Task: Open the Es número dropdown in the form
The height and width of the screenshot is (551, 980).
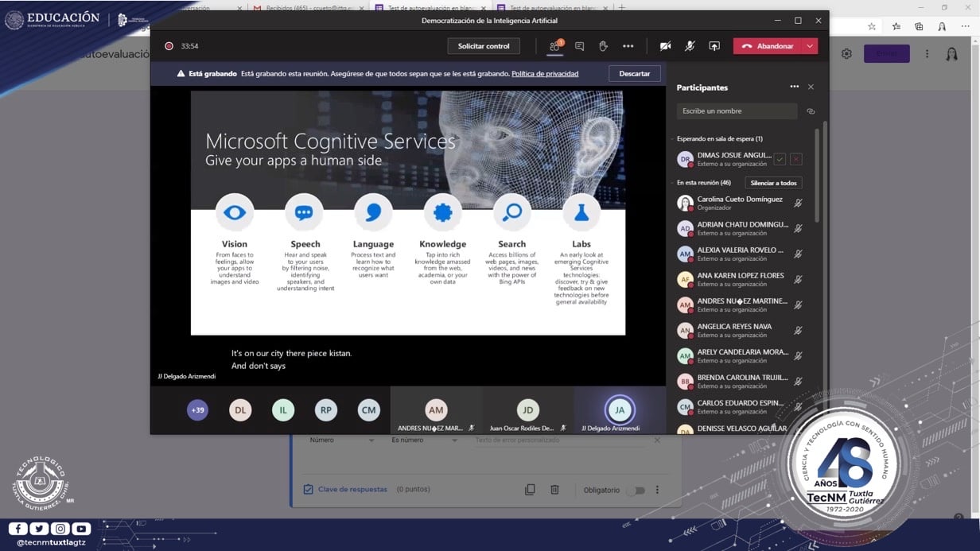Action: pyautogui.click(x=424, y=440)
